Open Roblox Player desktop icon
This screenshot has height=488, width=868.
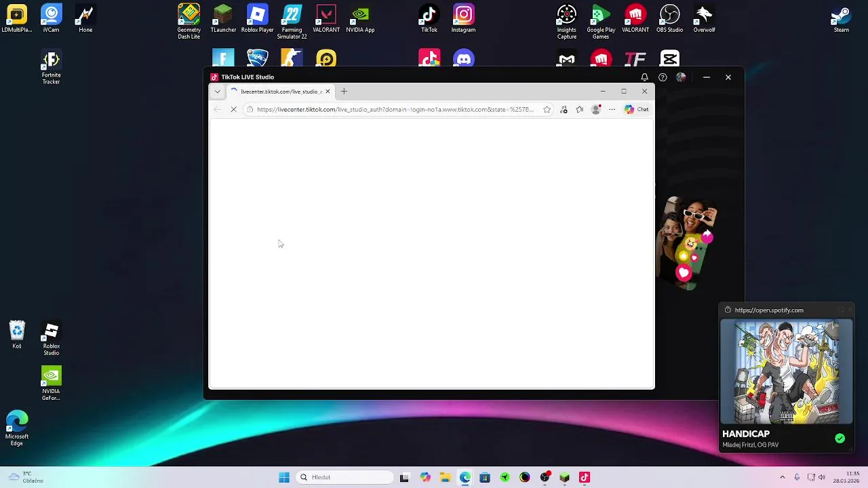tap(257, 19)
